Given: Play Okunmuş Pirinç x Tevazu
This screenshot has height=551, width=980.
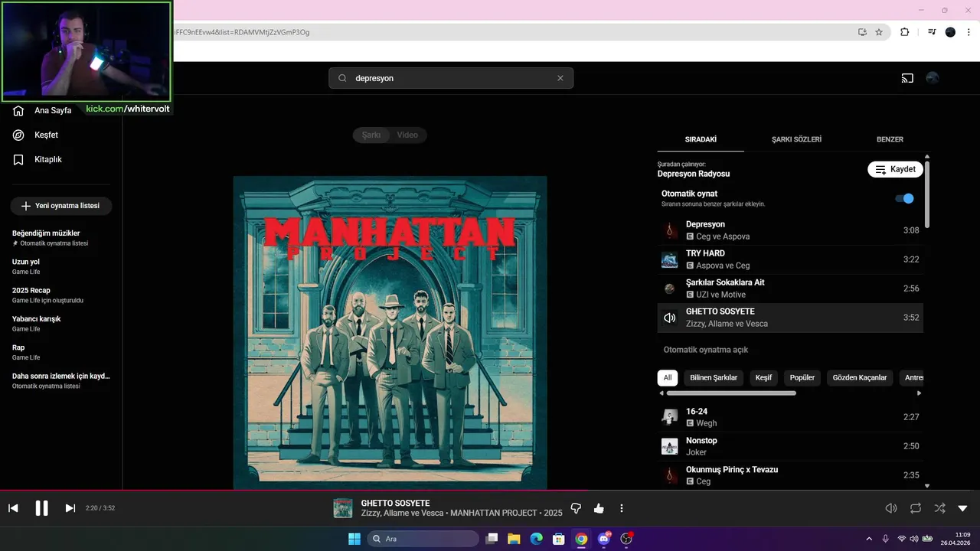Looking at the screenshot, I should 790,475.
